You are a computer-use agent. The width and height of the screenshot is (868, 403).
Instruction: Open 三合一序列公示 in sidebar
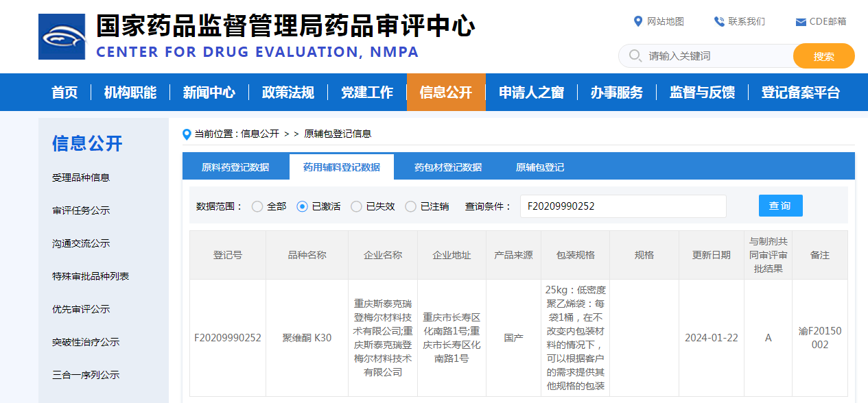point(86,375)
